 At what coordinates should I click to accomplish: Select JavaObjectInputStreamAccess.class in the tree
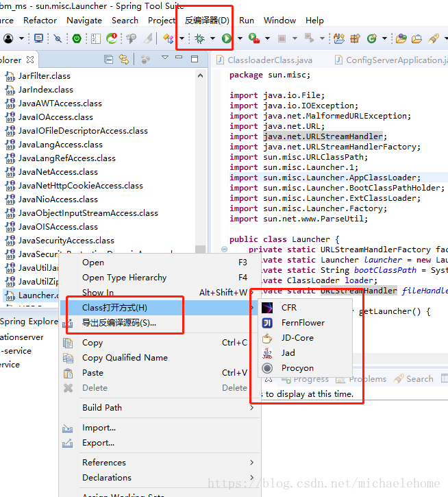coord(88,213)
